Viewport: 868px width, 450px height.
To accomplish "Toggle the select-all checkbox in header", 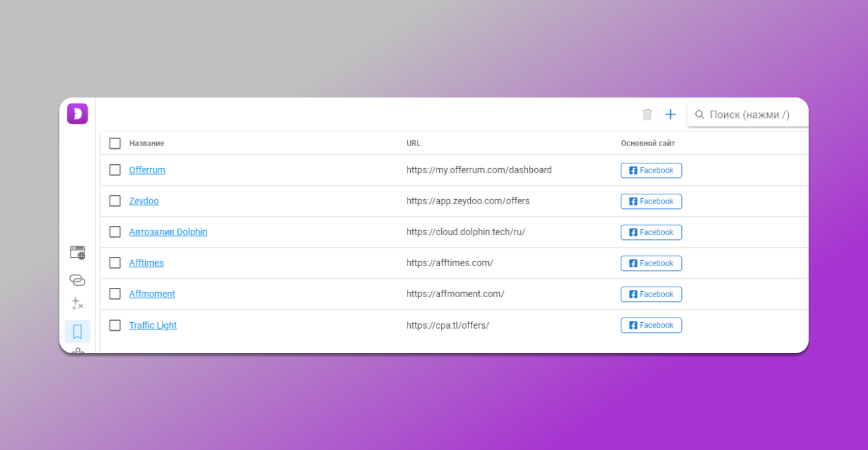I will pyautogui.click(x=115, y=144).
